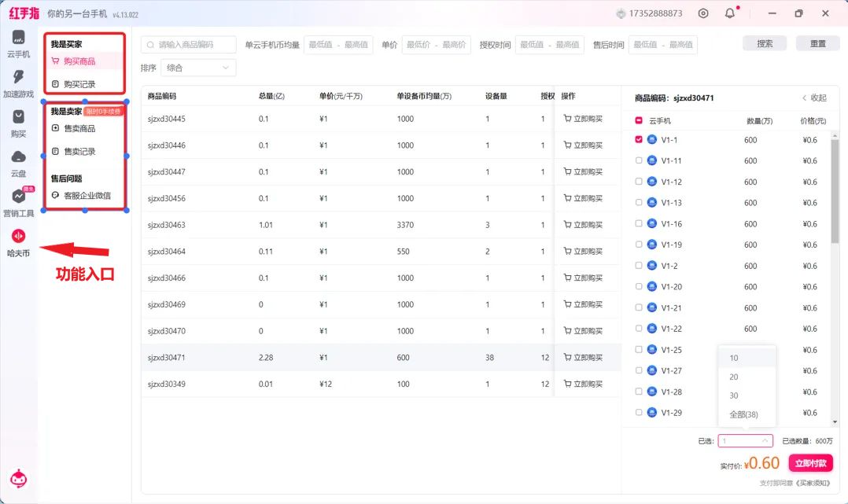The width and height of the screenshot is (848, 504).
Task: Select the 哈夫币 sidebar icon
Action: [18, 237]
